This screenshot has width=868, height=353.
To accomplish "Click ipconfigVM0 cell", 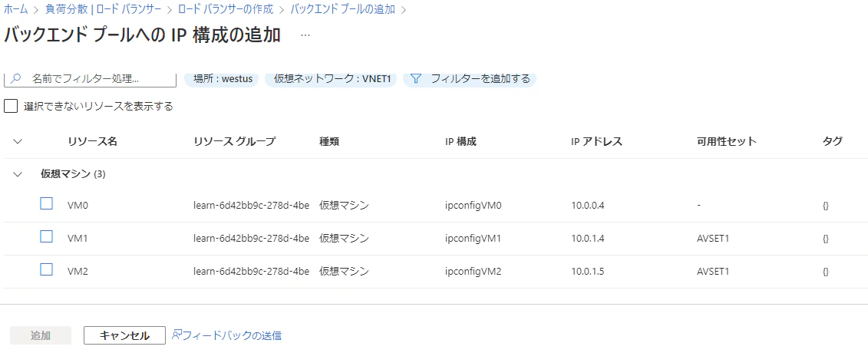I will tap(474, 206).
